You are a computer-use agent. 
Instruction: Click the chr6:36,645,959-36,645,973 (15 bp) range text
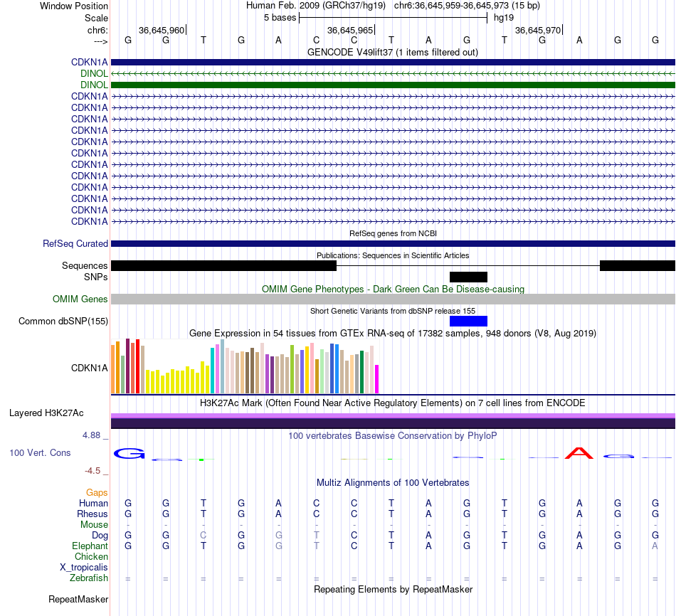(467, 6)
